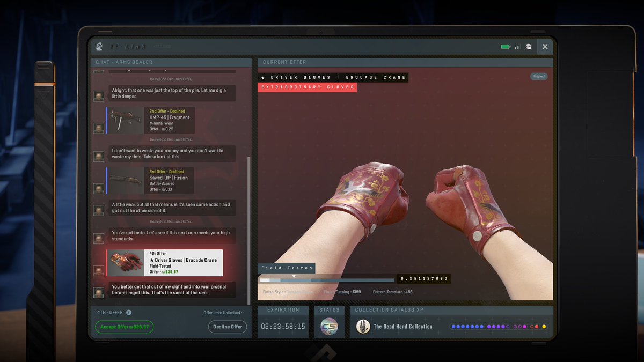Click the expiration timer 02:23:58:15

(x=283, y=327)
